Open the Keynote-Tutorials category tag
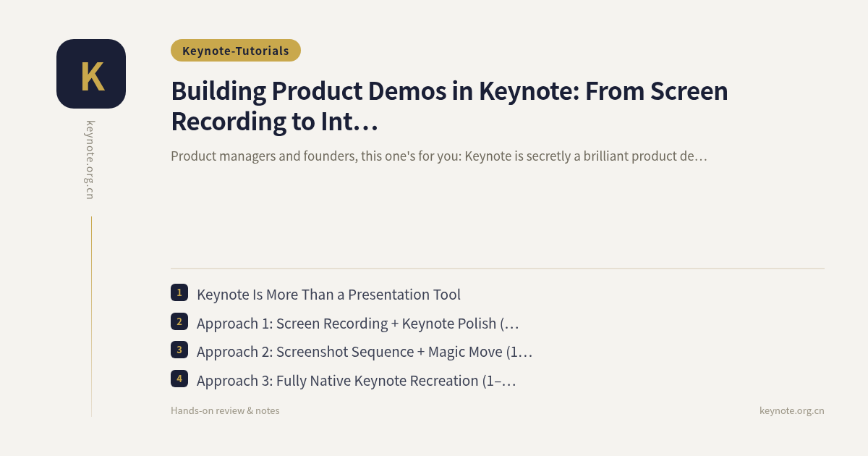The width and height of the screenshot is (868, 456). [236, 51]
